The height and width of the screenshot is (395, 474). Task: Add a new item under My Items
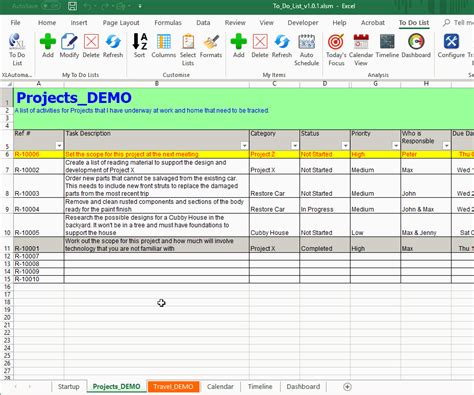point(239,46)
